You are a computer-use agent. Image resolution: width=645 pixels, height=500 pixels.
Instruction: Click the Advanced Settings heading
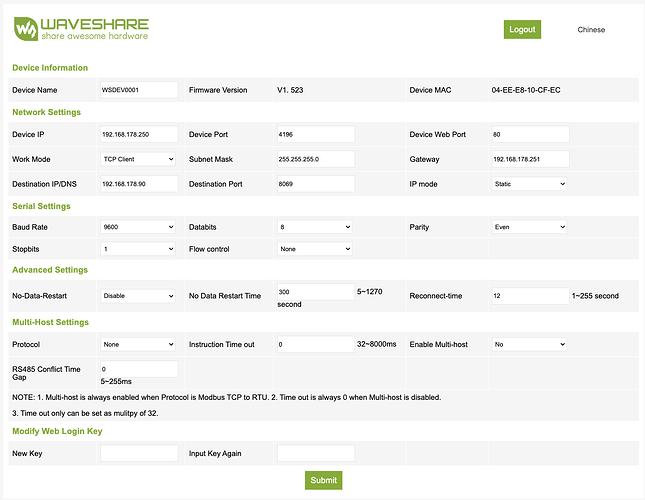tap(50, 270)
